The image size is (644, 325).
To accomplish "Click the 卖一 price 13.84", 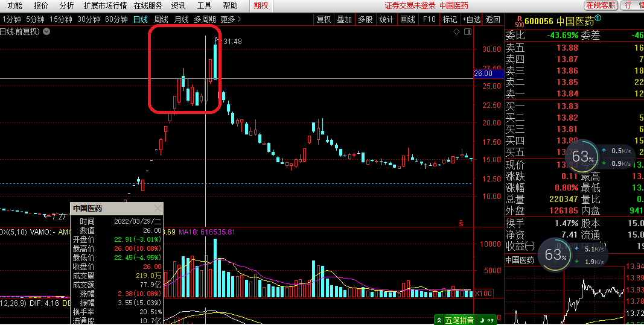I will 567,93.
